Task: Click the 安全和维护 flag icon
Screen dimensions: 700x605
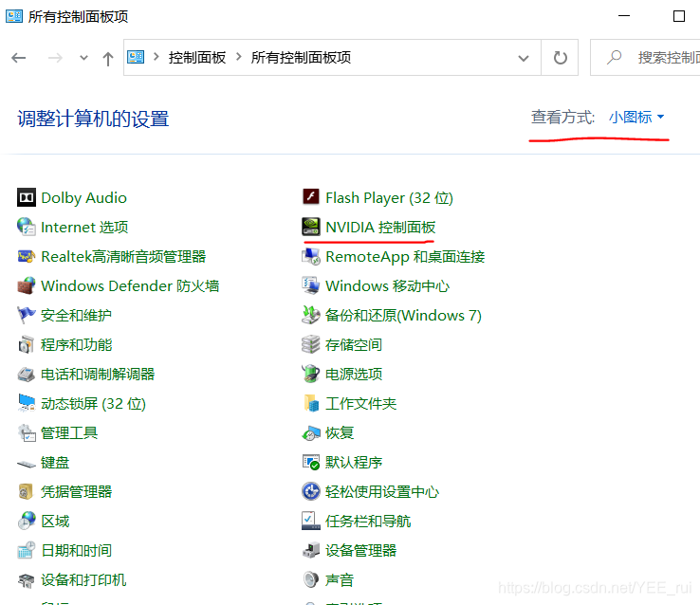Action: [x=27, y=316]
